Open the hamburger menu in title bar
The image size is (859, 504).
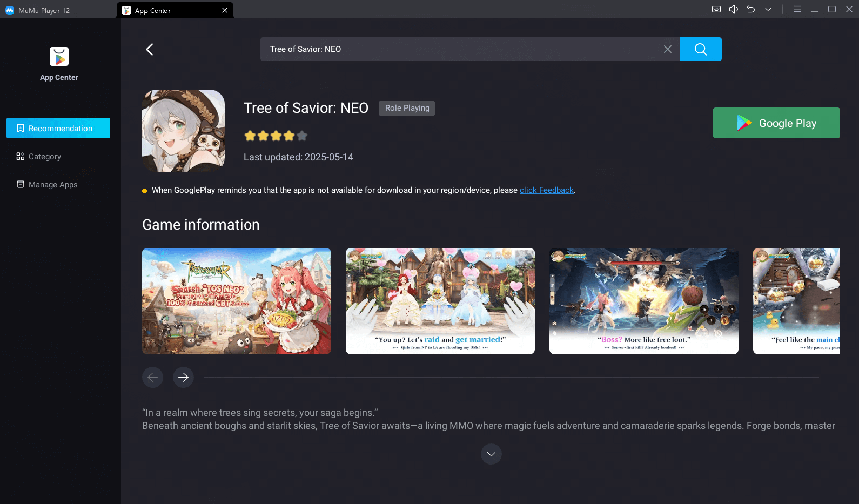[797, 9]
